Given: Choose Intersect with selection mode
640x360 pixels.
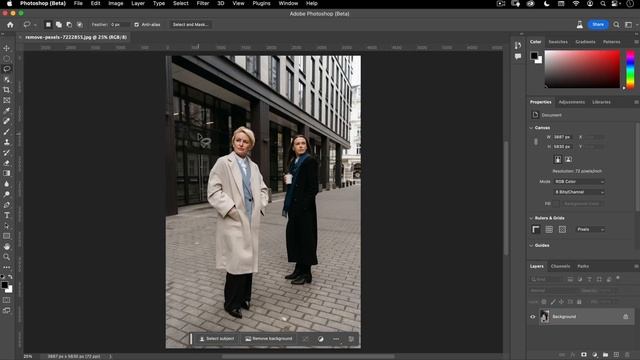Looking at the screenshot, I should [x=80, y=24].
